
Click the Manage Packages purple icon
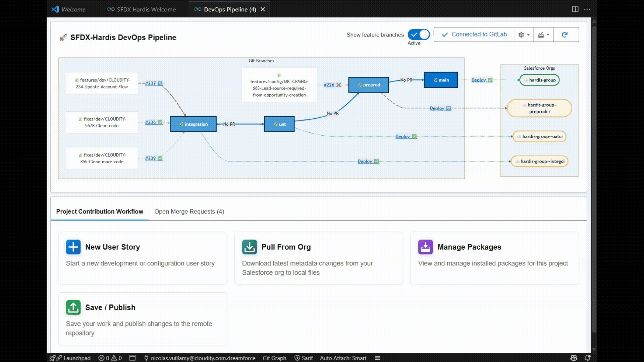coord(425,247)
